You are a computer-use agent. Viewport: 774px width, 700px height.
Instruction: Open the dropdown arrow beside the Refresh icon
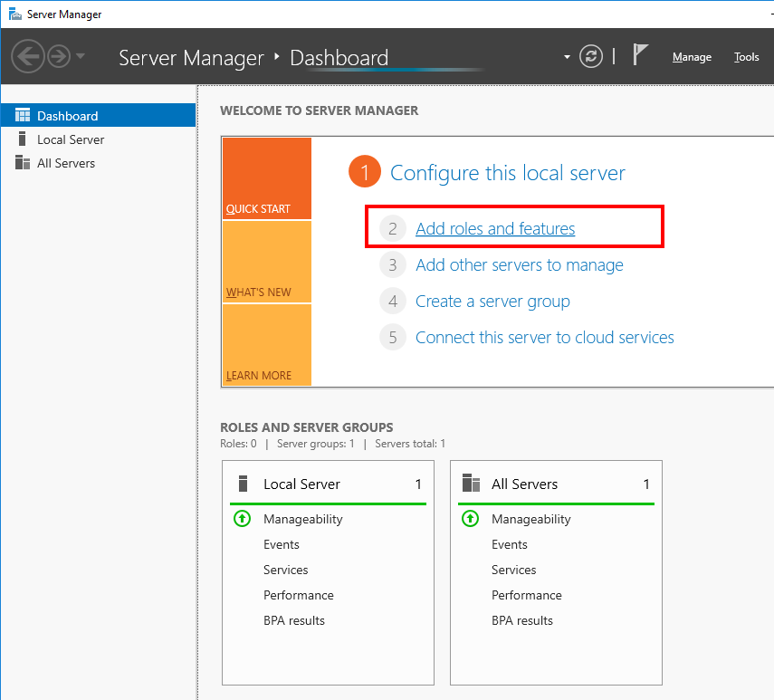pyautogui.click(x=567, y=57)
